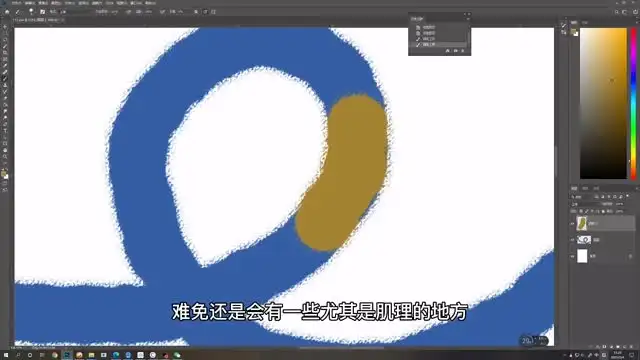The image size is (640, 360).
Task: Lock transparent pixels of the layer
Action: point(581,211)
